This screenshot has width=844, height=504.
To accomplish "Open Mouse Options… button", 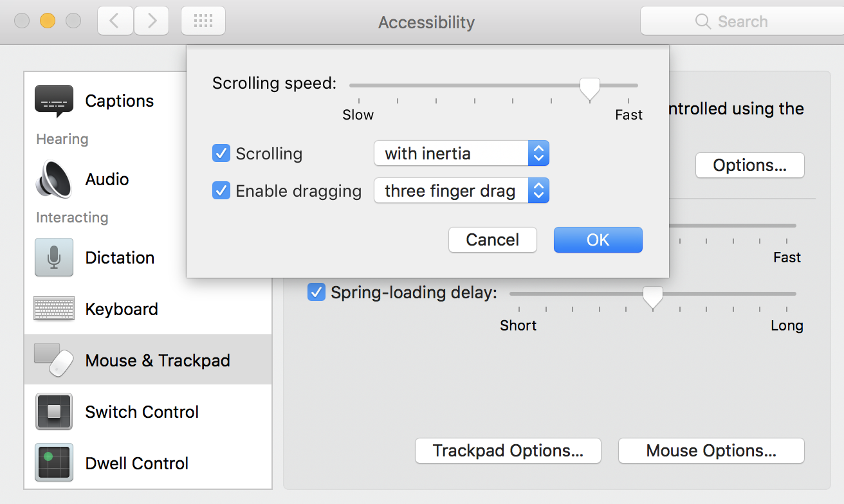I will 711,451.
